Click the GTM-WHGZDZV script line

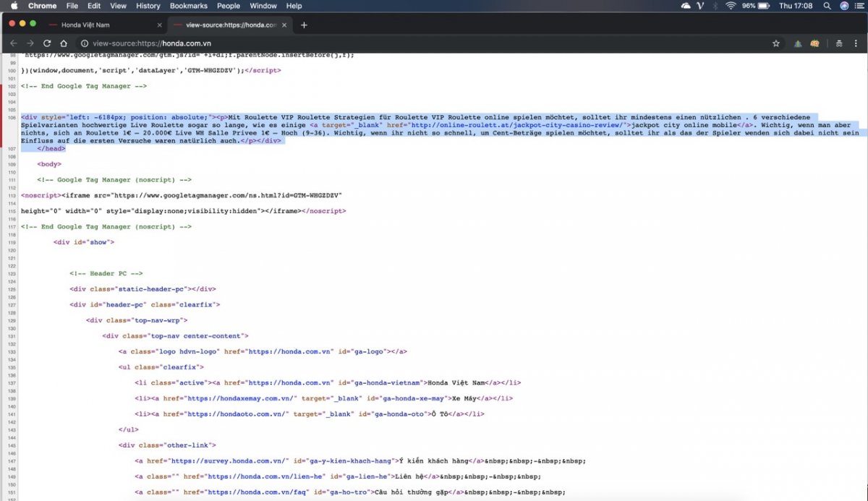click(x=150, y=70)
